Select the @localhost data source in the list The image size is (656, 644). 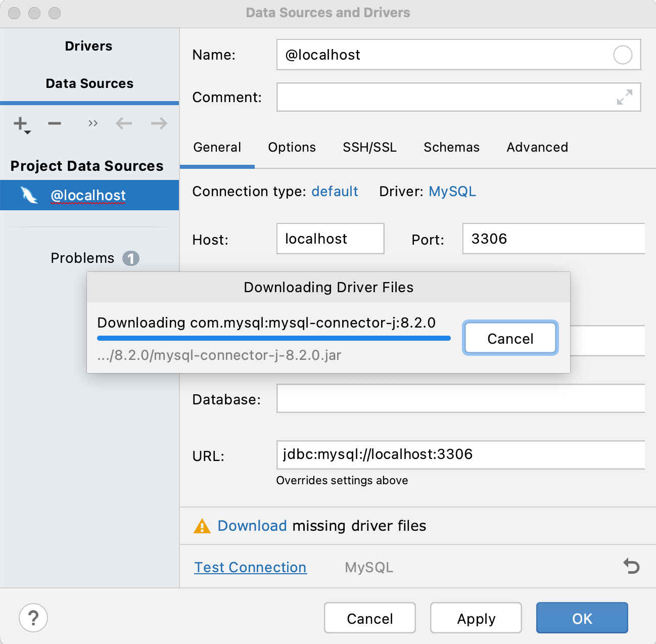88,195
